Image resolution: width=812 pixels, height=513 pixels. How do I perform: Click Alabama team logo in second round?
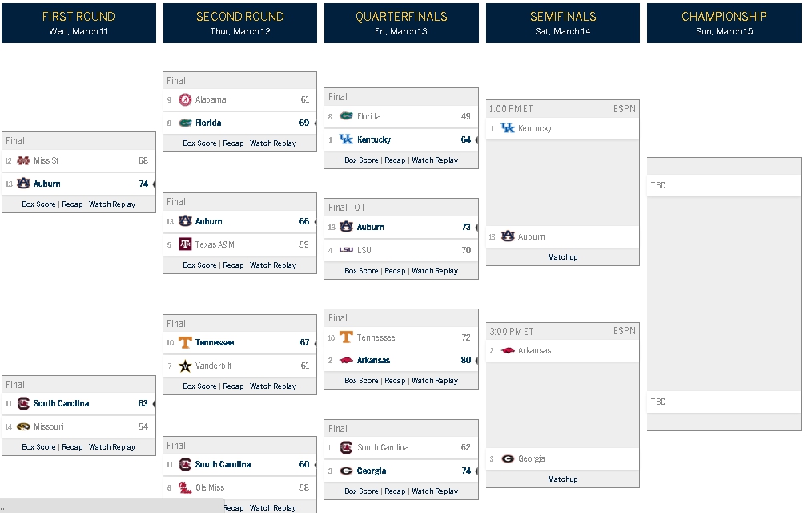[x=185, y=99]
